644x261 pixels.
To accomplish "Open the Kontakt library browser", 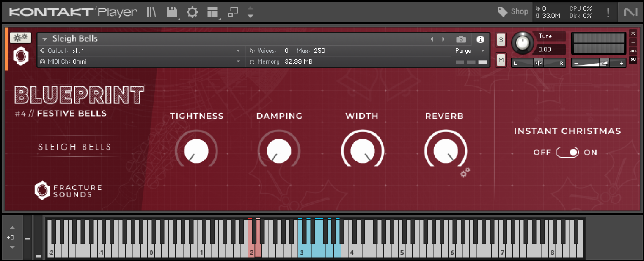I will (x=151, y=12).
